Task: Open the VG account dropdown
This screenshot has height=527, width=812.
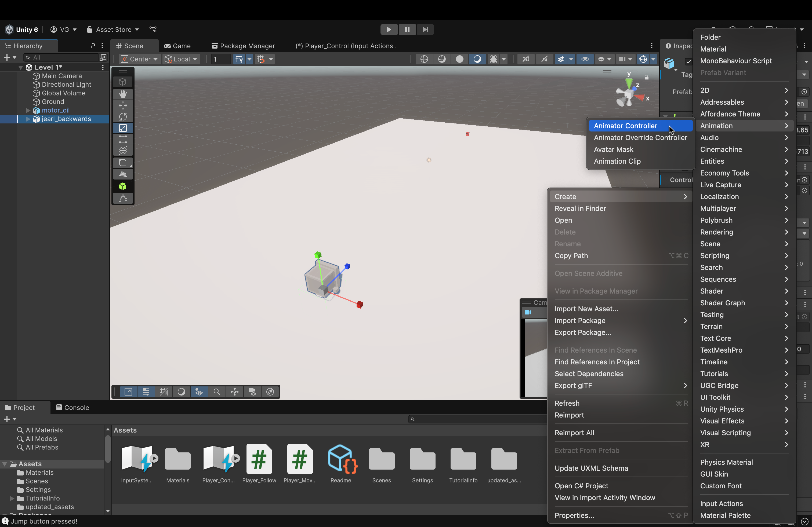Action: [63, 30]
